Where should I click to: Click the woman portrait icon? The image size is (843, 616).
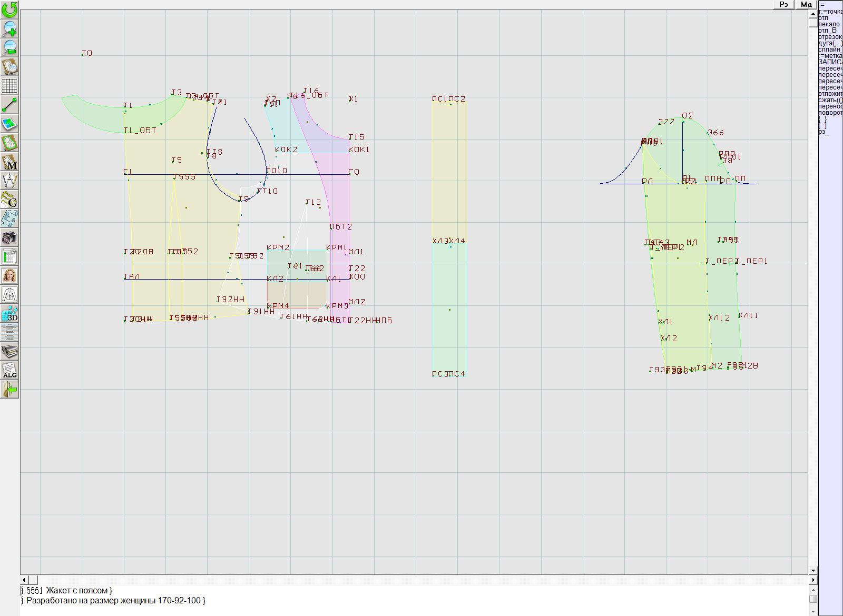click(x=9, y=275)
